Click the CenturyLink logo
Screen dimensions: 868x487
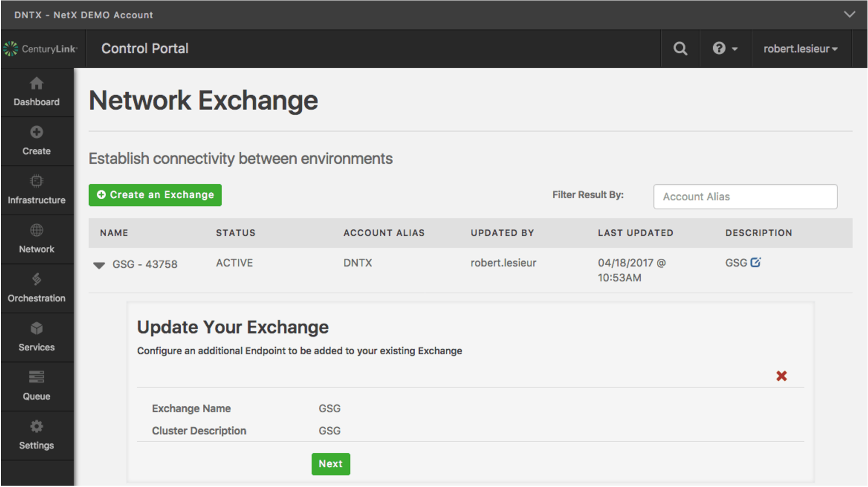click(40, 49)
